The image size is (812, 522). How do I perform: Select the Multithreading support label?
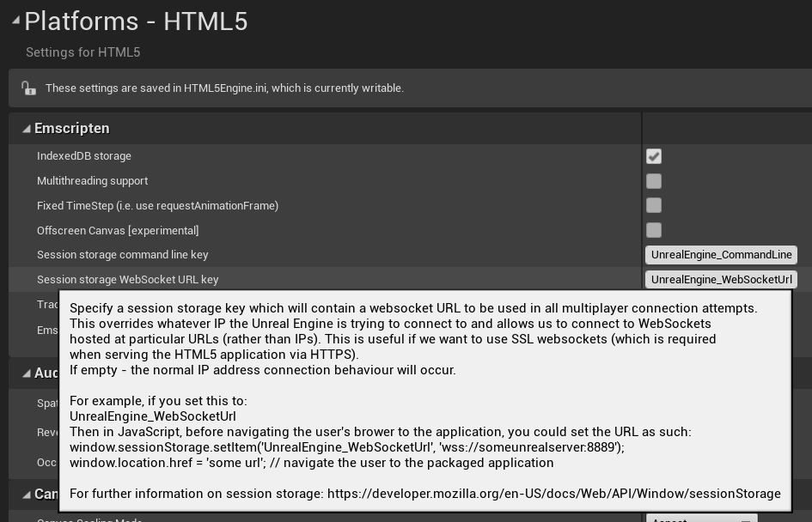(x=92, y=181)
